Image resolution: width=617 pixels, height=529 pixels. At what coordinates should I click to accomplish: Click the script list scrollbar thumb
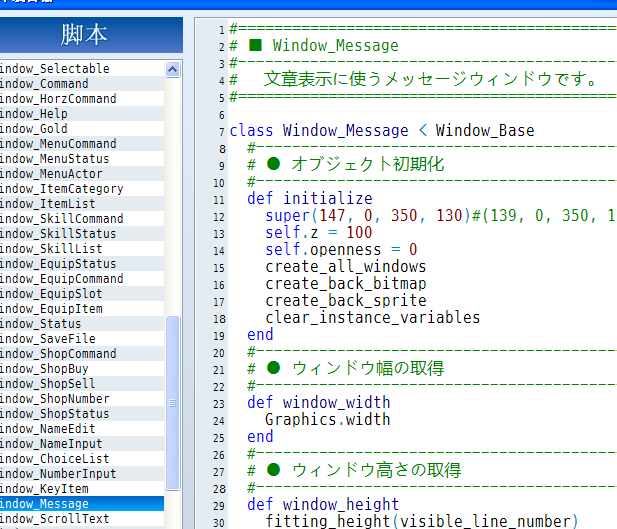pos(172,403)
